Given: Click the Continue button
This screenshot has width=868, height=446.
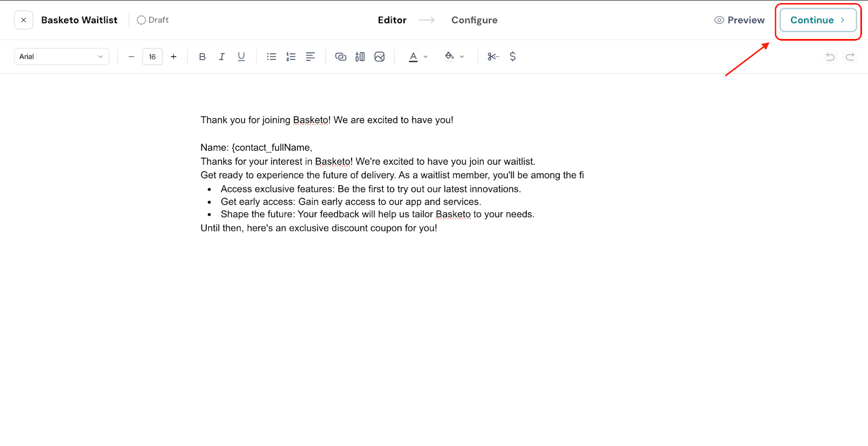Looking at the screenshot, I should [x=818, y=20].
